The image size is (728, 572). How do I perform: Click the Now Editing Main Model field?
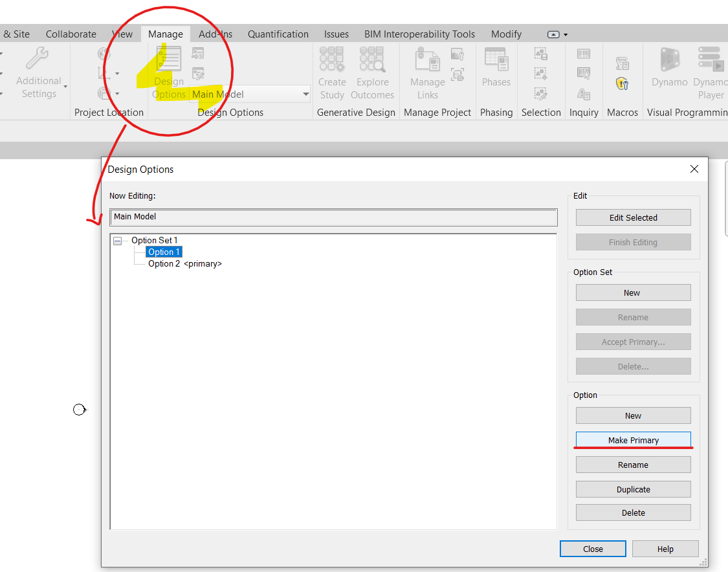click(333, 217)
